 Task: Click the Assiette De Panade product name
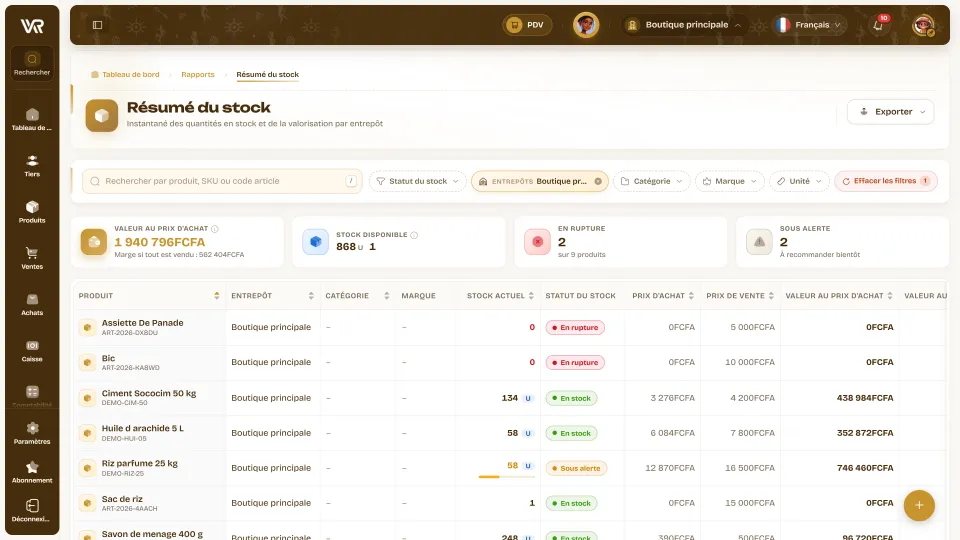(142, 323)
